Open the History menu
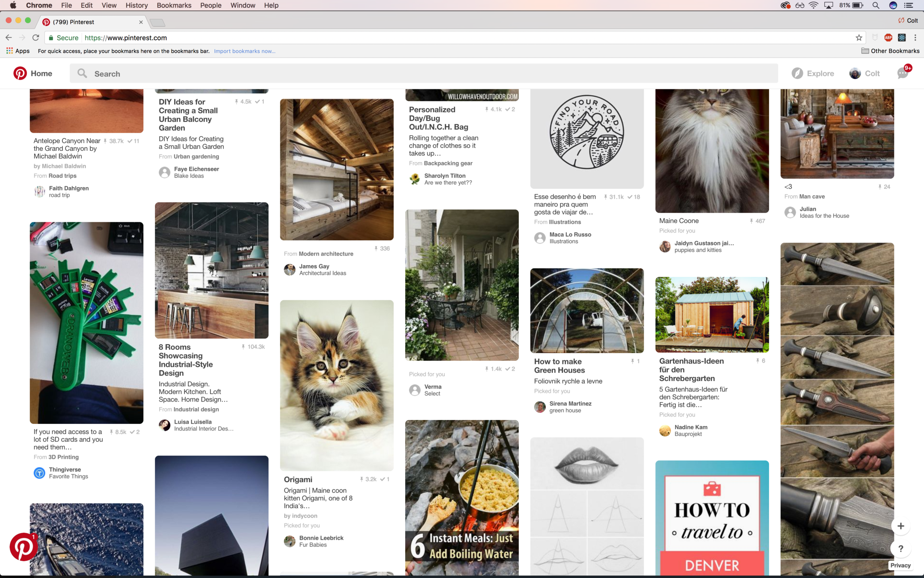 point(136,6)
